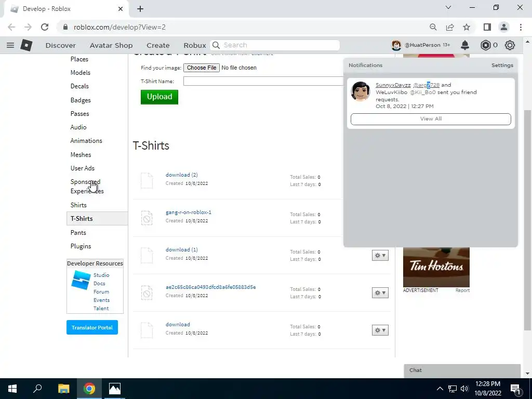532x399 pixels.
Task: Click the HuatPerson avatar icon
Action: pos(396,45)
